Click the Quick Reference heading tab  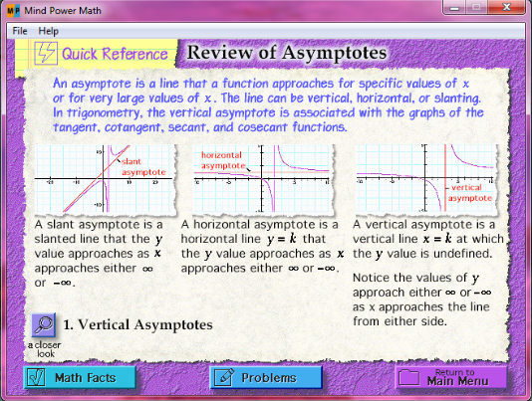[x=97, y=55]
